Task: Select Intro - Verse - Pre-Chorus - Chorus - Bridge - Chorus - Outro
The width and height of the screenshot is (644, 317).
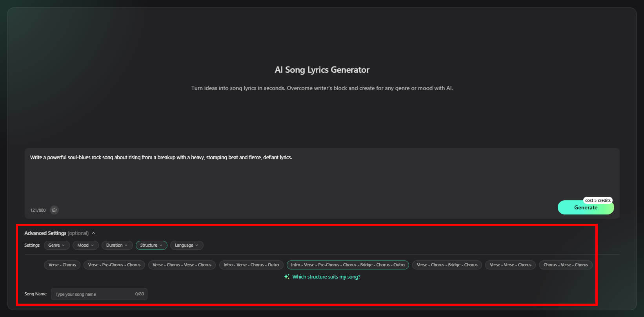Action: (348, 265)
